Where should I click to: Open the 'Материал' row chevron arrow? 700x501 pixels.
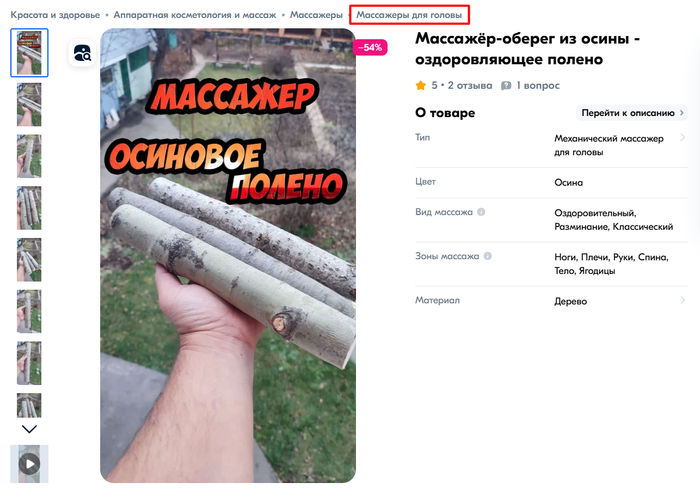682,300
